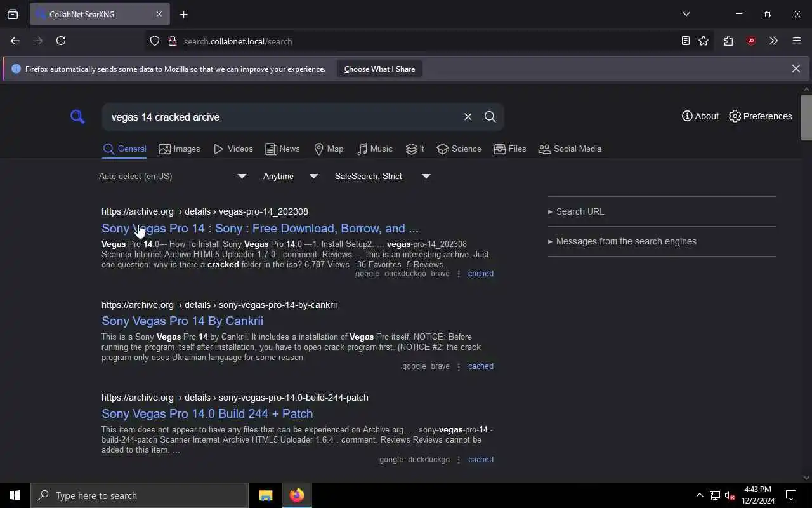Go back with the browser back arrow
The width and height of the screenshot is (812, 508).
point(15,41)
